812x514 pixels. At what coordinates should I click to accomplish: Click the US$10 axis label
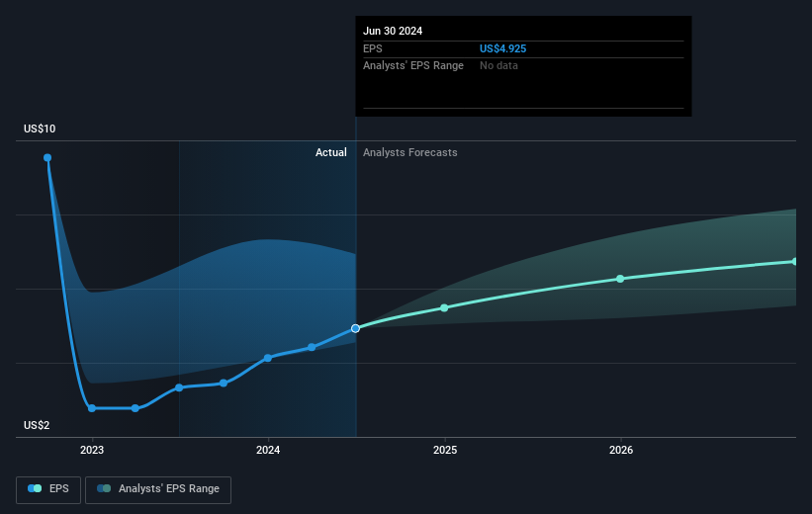tap(40, 128)
